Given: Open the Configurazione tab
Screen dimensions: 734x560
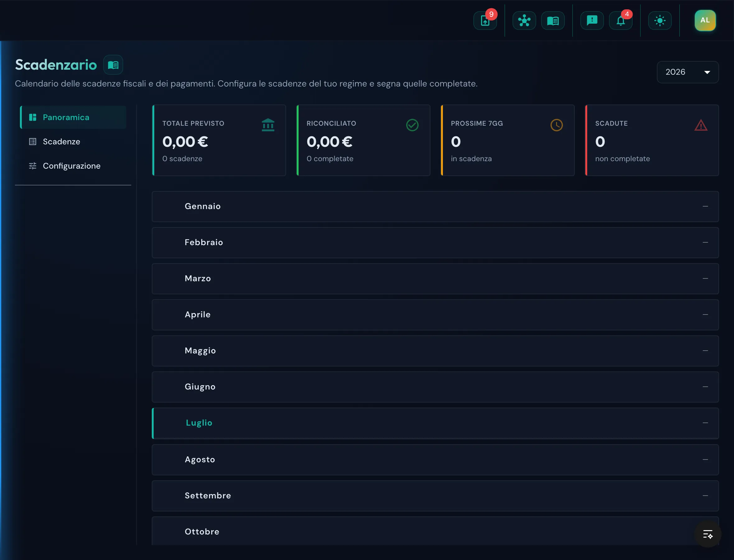Looking at the screenshot, I should [x=73, y=166].
